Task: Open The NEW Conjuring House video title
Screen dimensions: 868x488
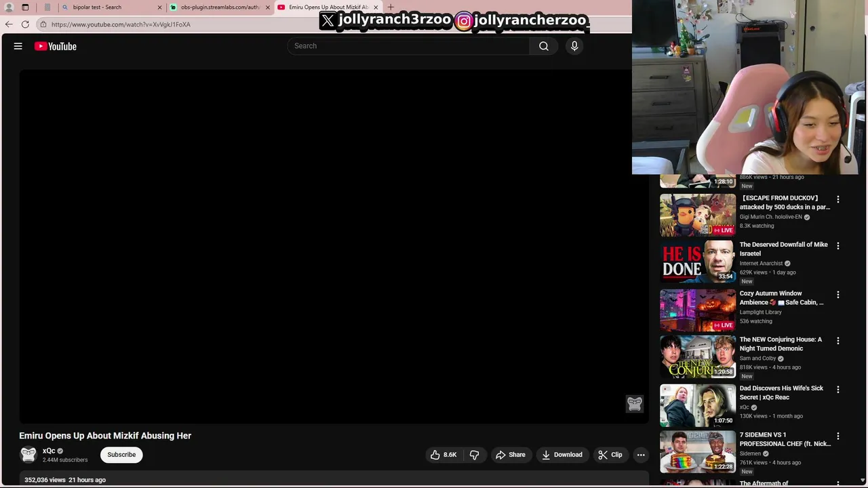Action: [x=781, y=344]
